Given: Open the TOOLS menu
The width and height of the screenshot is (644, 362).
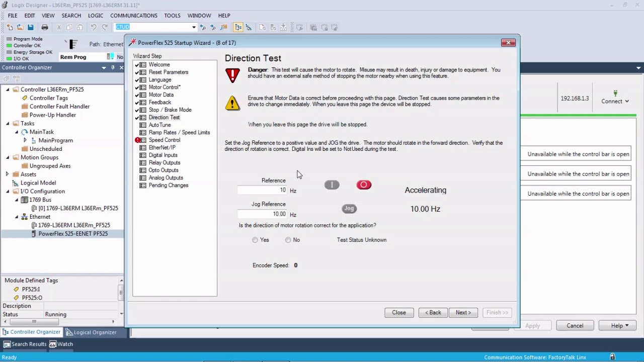Looking at the screenshot, I should (x=173, y=16).
